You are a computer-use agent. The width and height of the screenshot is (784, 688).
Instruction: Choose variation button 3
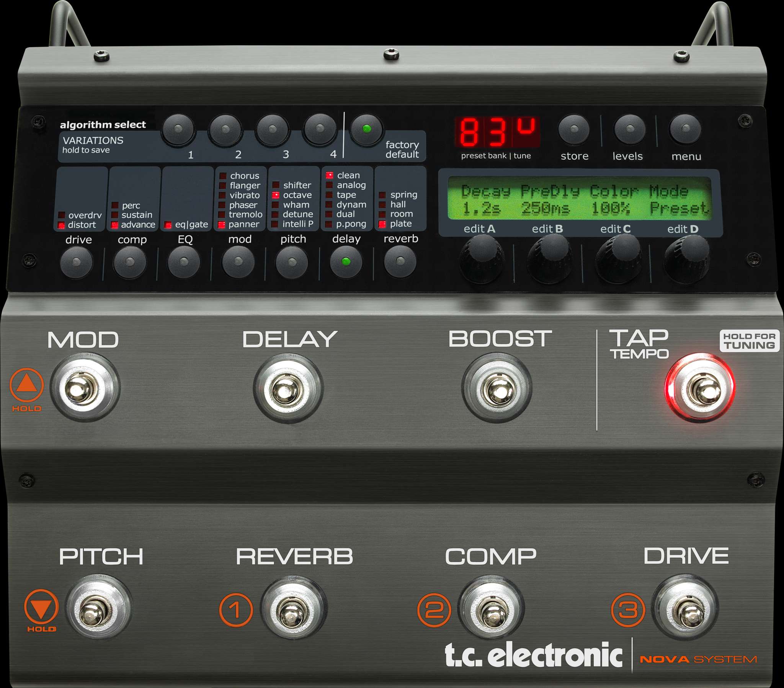pyautogui.click(x=273, y=129)
